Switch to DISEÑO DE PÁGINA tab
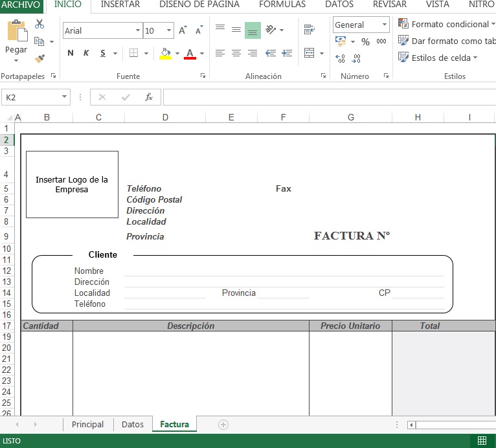Image resolution: width=496 pixels, height=448 pixels. click(199, 5)
